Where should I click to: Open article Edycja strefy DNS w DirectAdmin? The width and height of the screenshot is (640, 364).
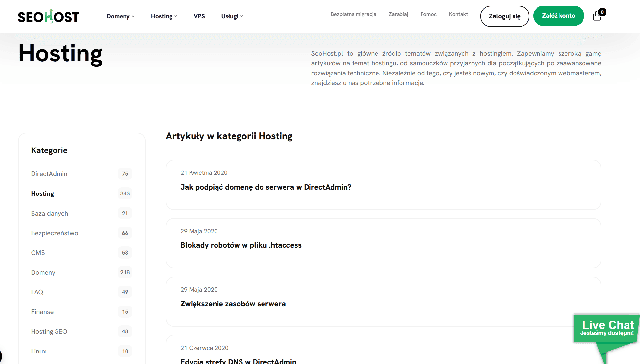[238, 361]
